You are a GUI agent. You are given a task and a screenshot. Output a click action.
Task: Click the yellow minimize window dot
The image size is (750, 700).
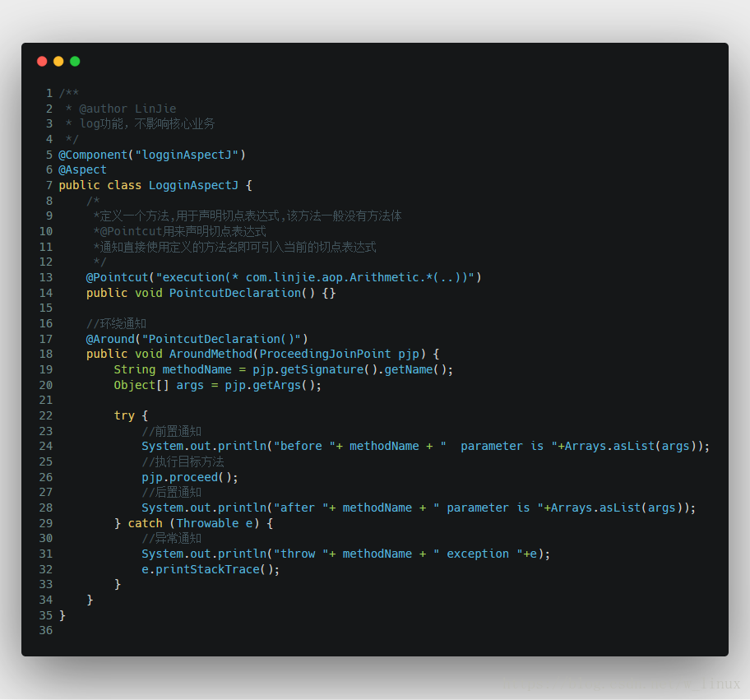[58, 61]
